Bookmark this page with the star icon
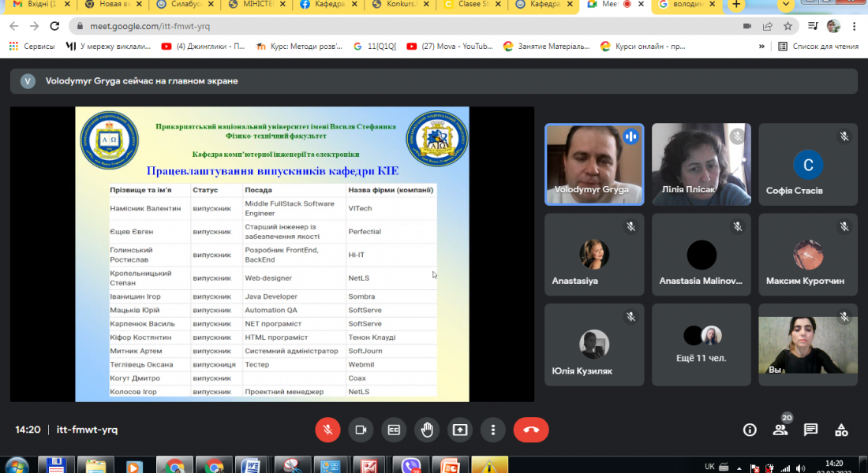 pos(788,26)
